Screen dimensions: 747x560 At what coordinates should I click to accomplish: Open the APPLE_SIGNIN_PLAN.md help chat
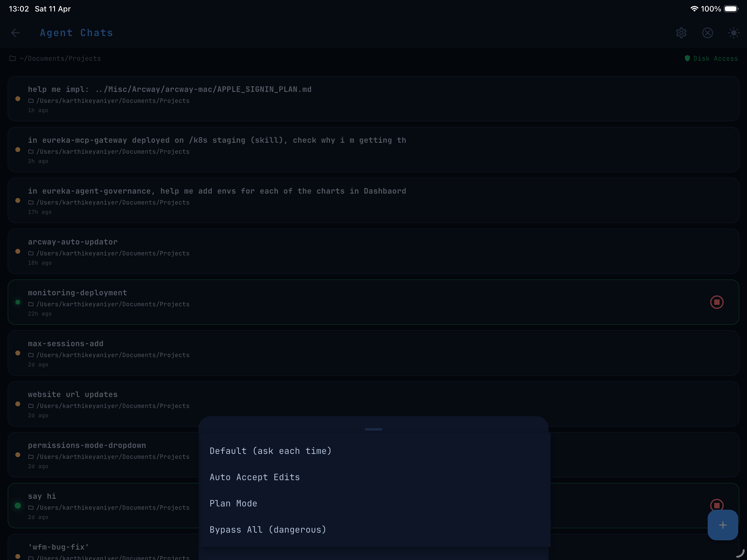click(373, 99)
